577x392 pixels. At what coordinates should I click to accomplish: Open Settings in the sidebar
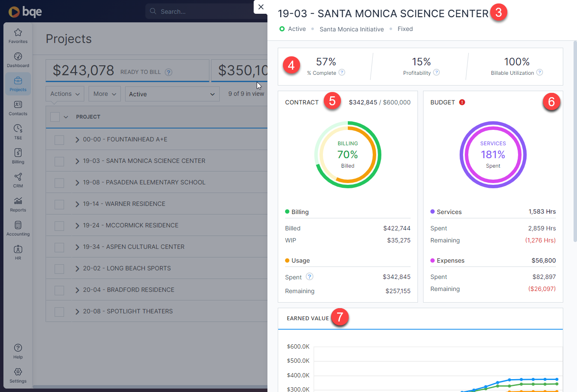coord(18,373)
